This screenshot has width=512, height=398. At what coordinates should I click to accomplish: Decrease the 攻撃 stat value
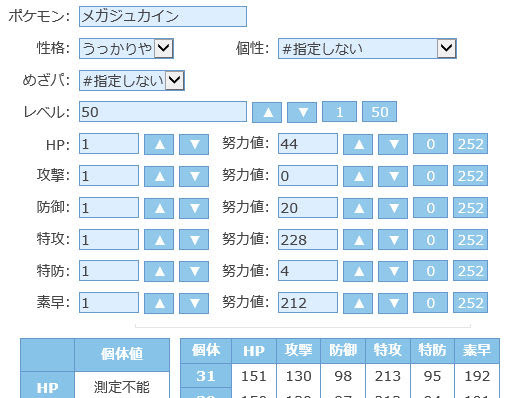click(194, 176)
